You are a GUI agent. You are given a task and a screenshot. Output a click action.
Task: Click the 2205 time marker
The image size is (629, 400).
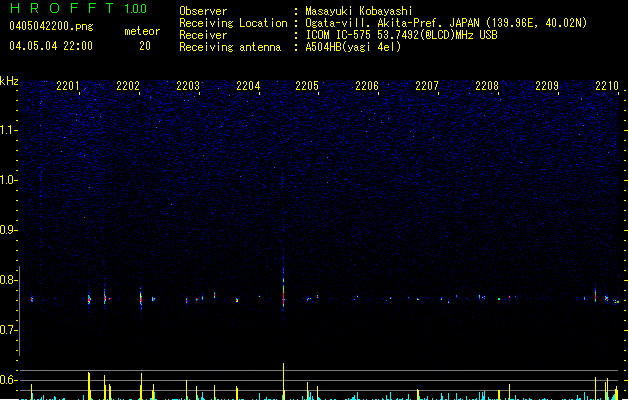click(x=307, y=85)
